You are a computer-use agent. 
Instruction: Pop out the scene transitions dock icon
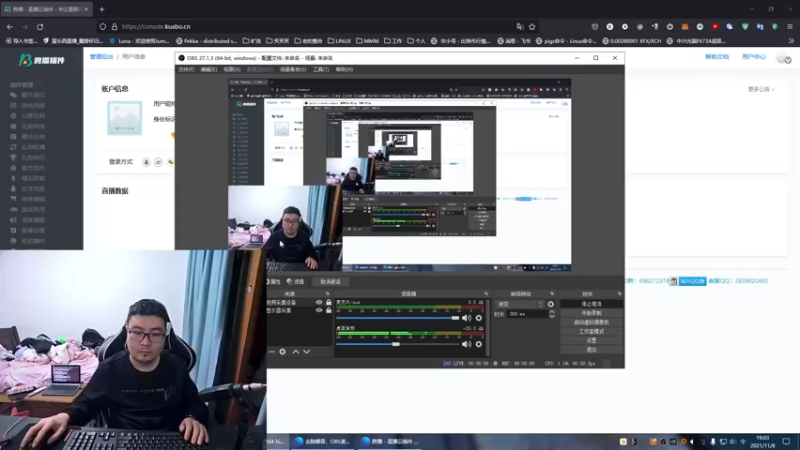tap(552, 294)
